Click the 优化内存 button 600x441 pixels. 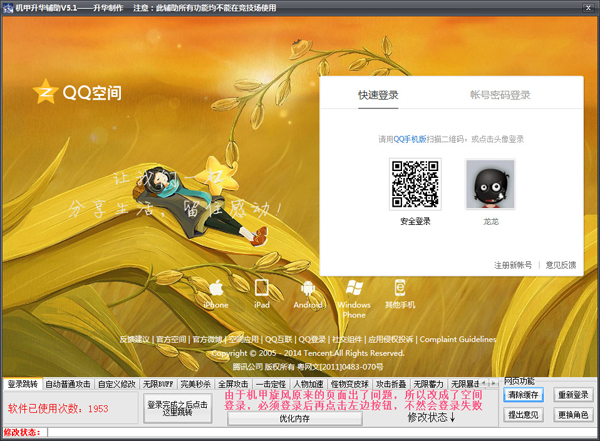point(295,419)
